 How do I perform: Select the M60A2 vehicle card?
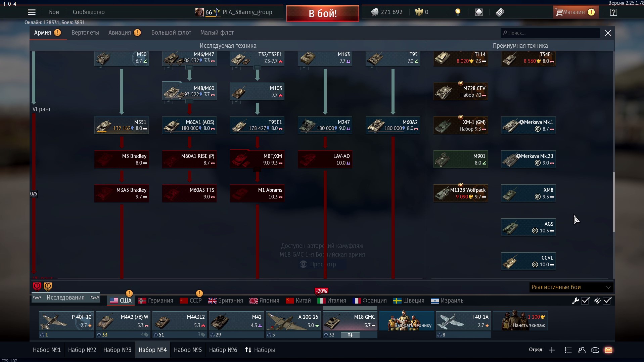click(393, 126)
